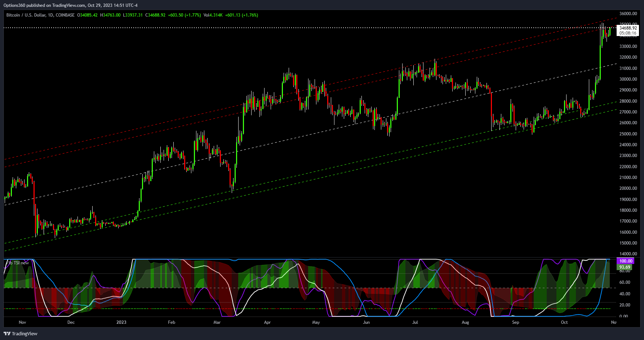Click the 30000.00 price axis label
The width and height of the screenshot is (644, 340).
pyautogui.click(x=628, y=79)
